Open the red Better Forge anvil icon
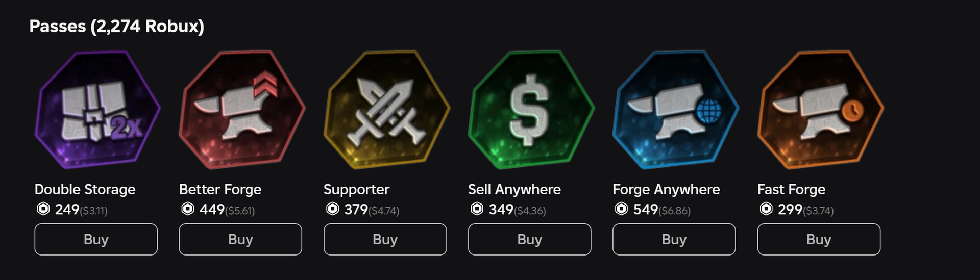This screenshot has width=980, height=280. coord(241,110)
